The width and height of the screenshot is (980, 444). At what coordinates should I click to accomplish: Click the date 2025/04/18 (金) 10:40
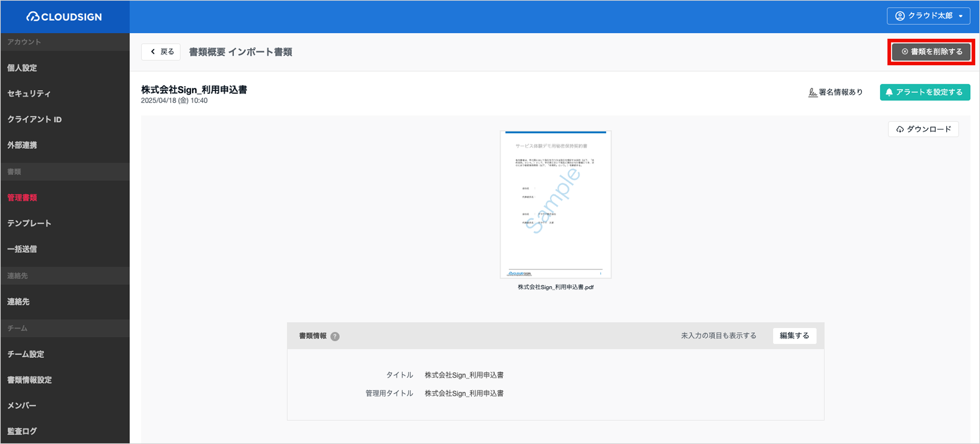pos(174,101)
